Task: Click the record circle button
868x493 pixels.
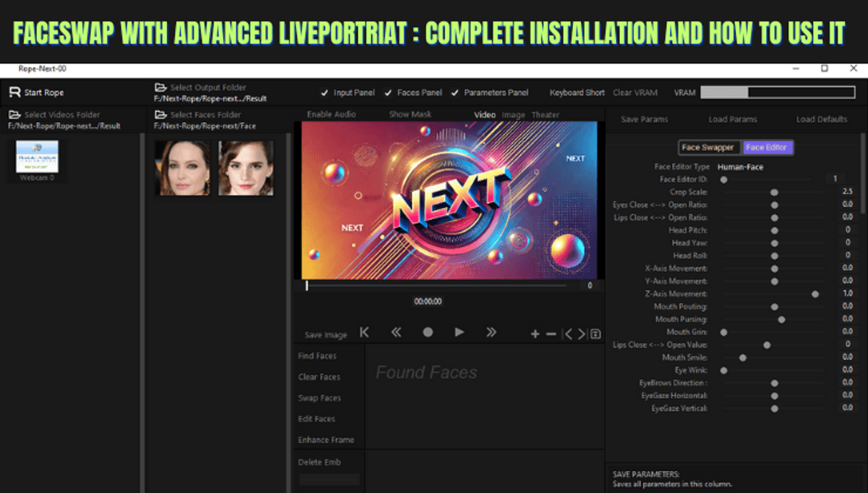Action: [427, 332]
